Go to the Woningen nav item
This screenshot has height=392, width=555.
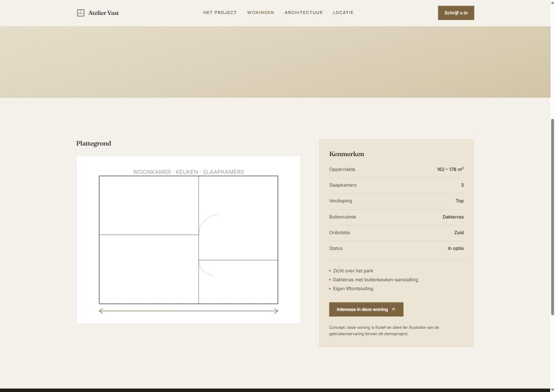261,13
